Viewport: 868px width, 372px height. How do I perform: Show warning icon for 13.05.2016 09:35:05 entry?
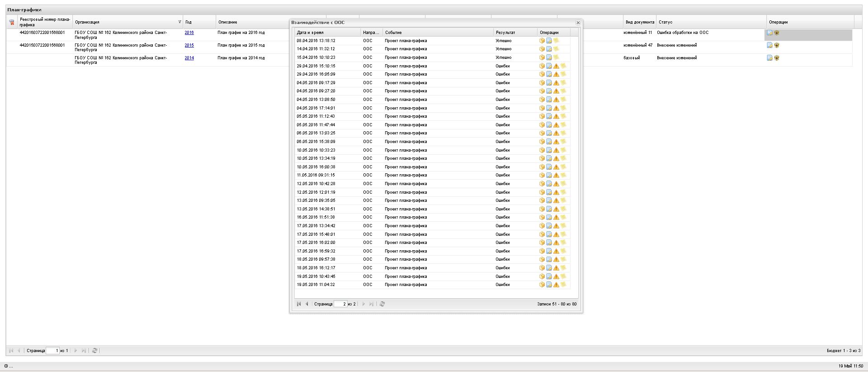[556, 200]
